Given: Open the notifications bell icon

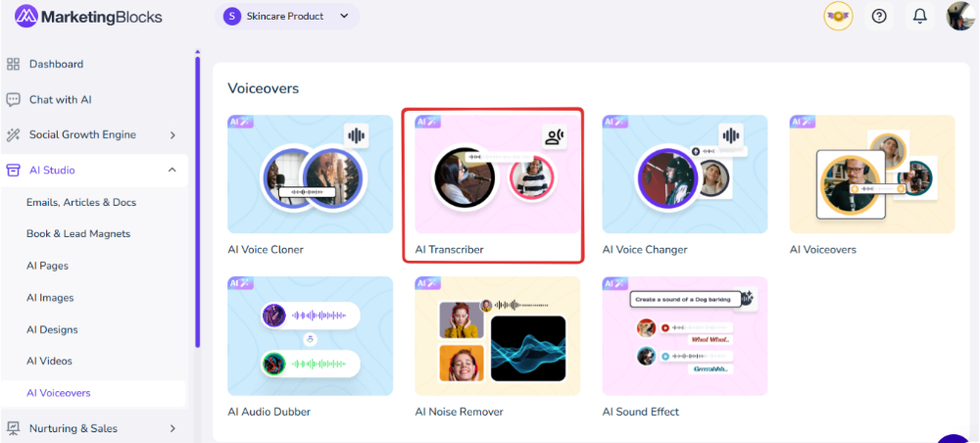Looking at the screenshot, I should tap(919, 17).
